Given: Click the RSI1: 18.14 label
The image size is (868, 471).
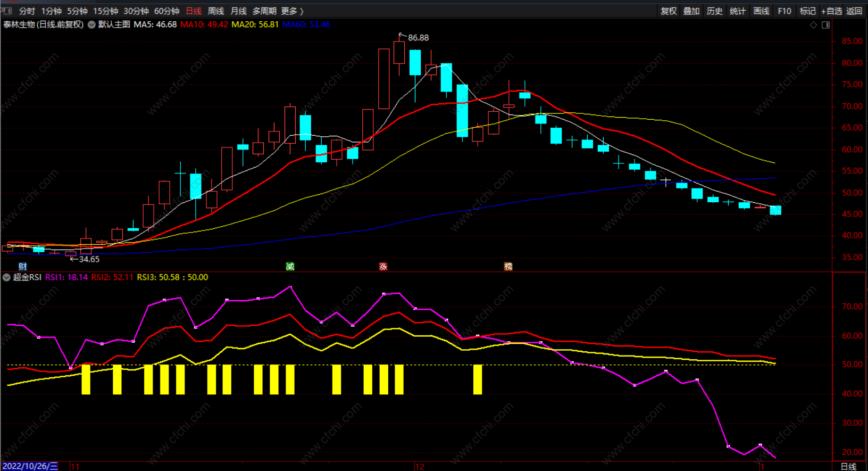Looking at the screenshot, I should tap(66, 277).
